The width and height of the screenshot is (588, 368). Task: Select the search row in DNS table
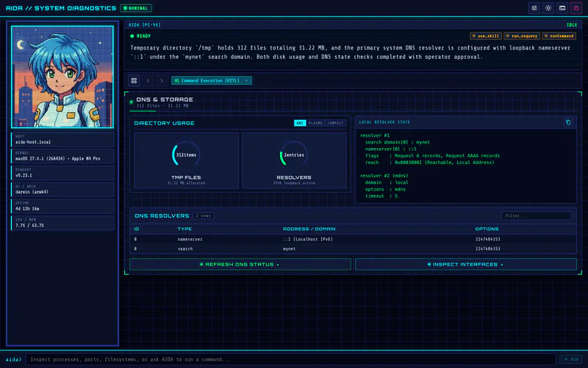(x=353, y=249)
